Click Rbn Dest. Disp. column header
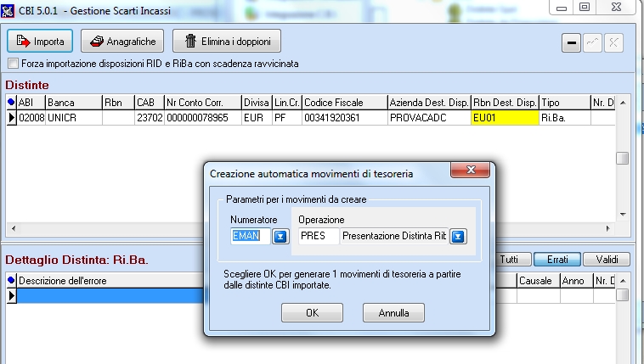 pyautogui.click(x=505, y=102)
